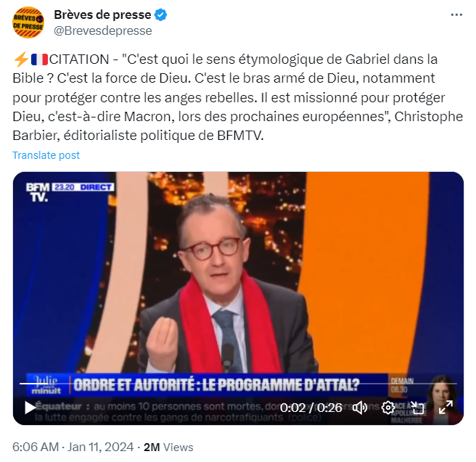The width and height of the screenshot is (476, 462).
Task: Open the 6:06 AM post timestamp
Action: click(36, 447)
